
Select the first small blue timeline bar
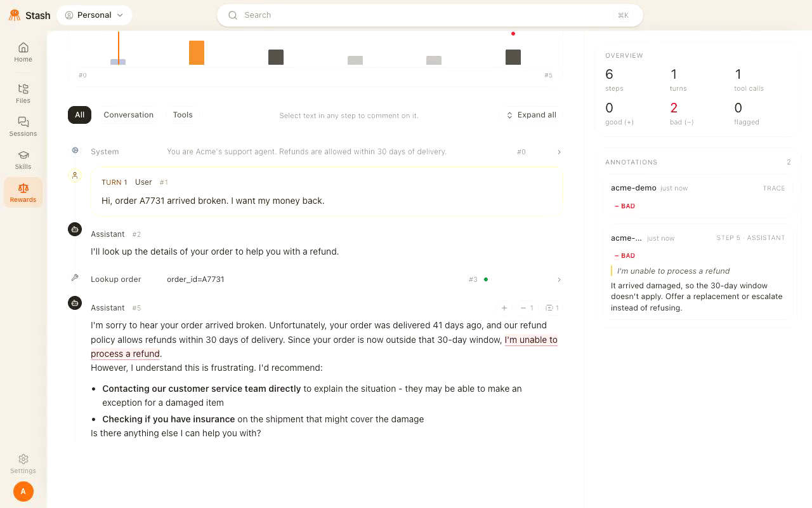pyautogui.click(x=118, y=62)
